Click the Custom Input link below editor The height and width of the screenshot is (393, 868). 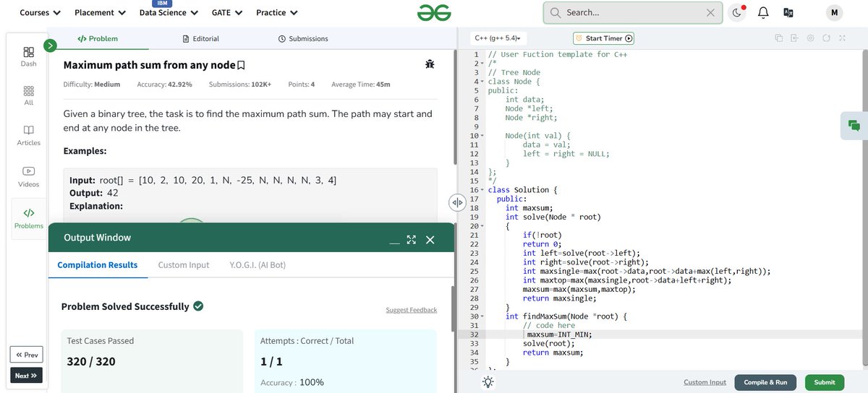tap(705, 382)
